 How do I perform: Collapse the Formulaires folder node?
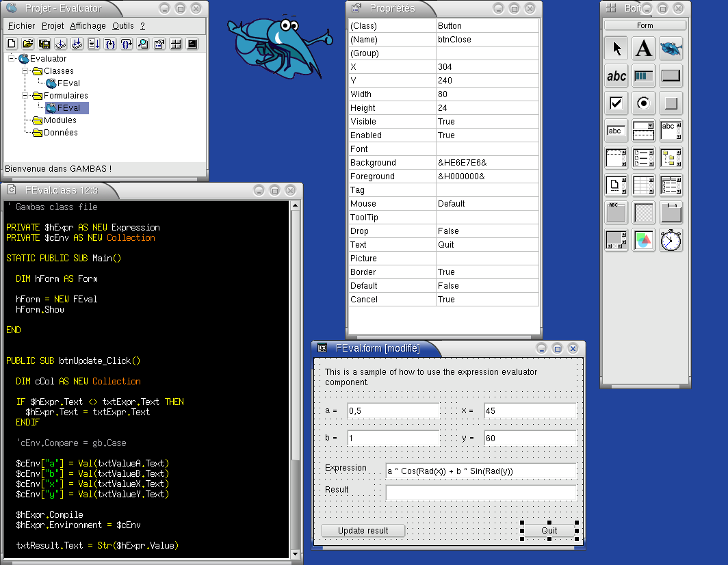pos(25,96)
